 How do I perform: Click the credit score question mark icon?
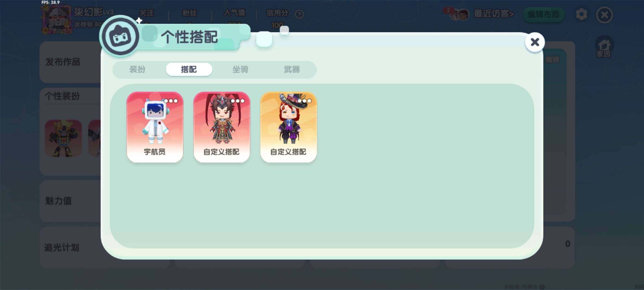(299, 14)
